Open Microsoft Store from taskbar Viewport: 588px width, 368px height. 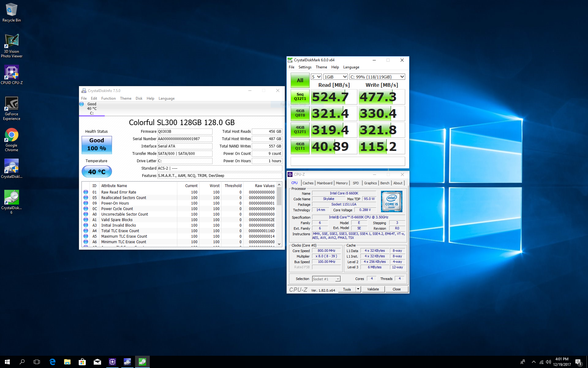pos(82,362)
